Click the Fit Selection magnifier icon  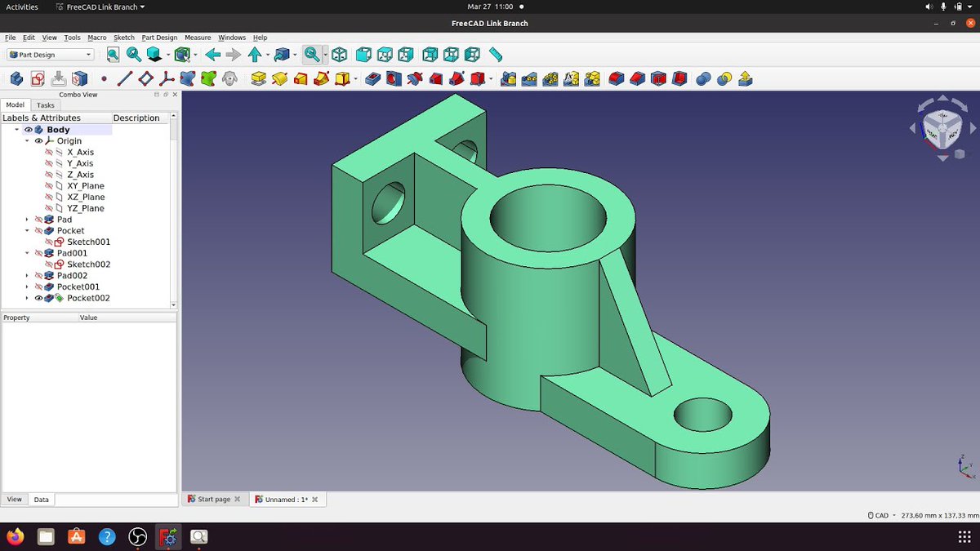pyautogui.click(x=133, y=55)
